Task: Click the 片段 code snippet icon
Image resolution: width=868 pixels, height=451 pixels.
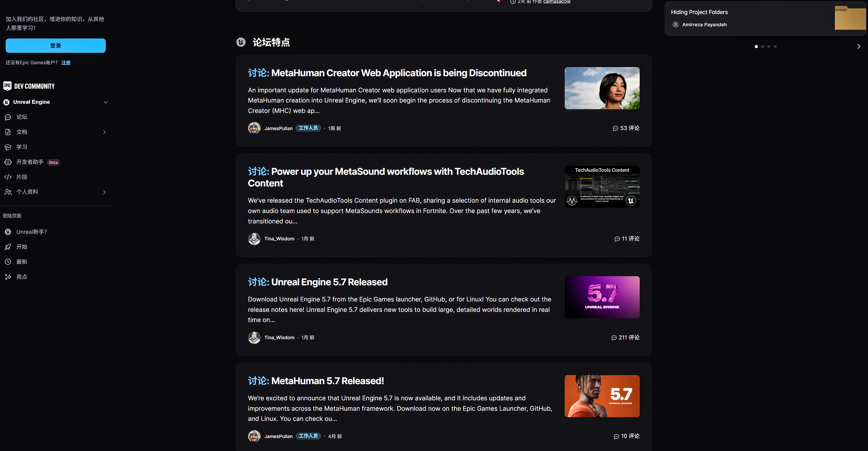Action: tap(8, 177)
